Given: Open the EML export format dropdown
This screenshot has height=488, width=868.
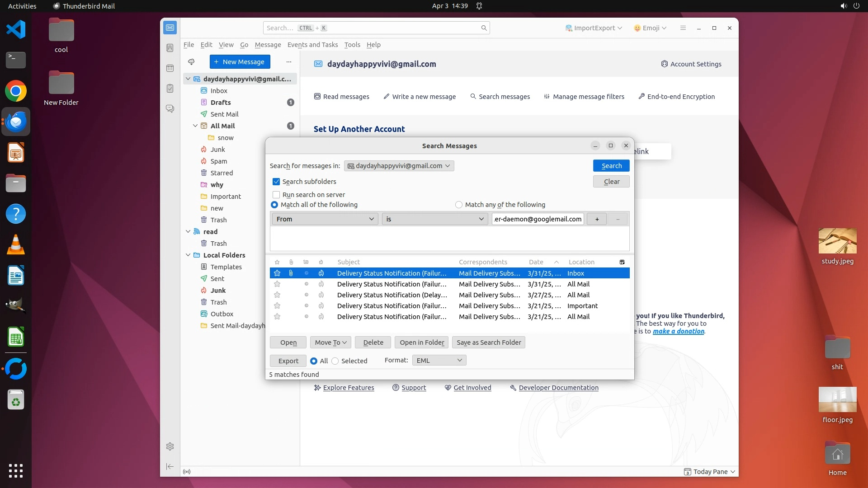Looking at the screenshot, I should (439, 360).
